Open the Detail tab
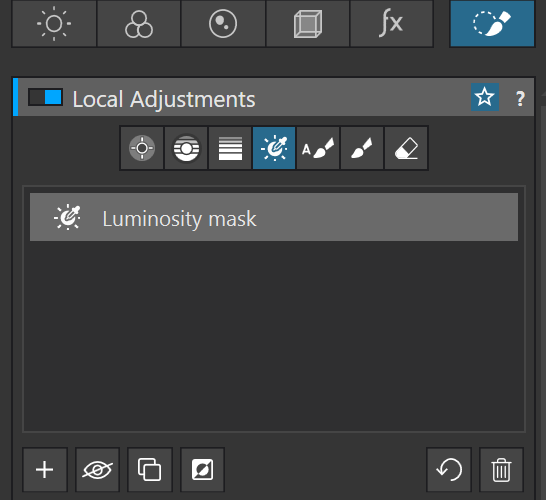Screen dimensions: 546x500 (x=223, y=23)
